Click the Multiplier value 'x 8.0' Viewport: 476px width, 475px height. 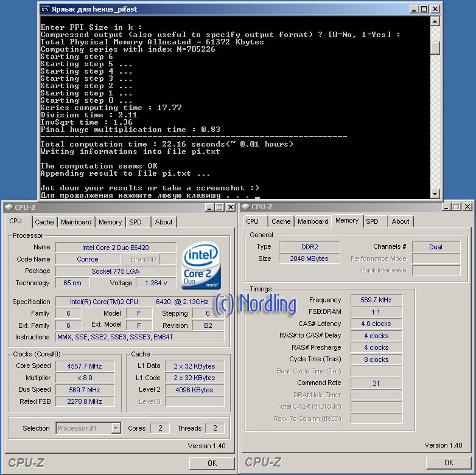pyautogui.click(x=85, y=378)
